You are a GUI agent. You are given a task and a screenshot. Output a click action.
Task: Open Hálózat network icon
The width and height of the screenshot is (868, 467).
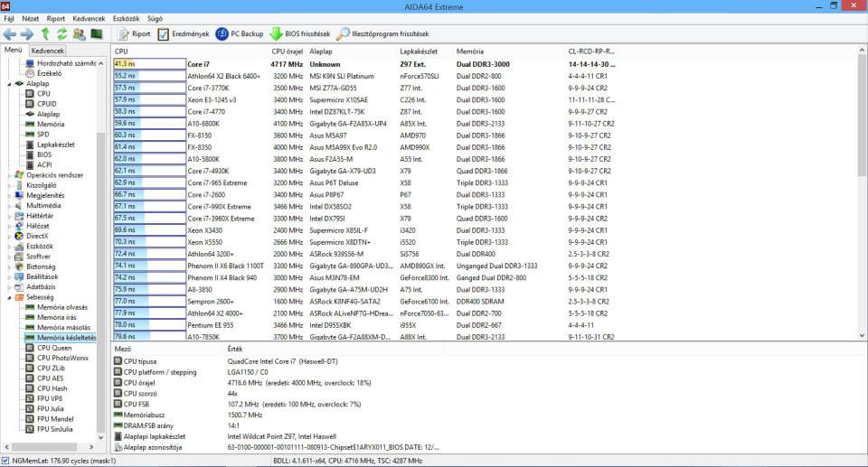pyautogui.click(x=19, y=226)
